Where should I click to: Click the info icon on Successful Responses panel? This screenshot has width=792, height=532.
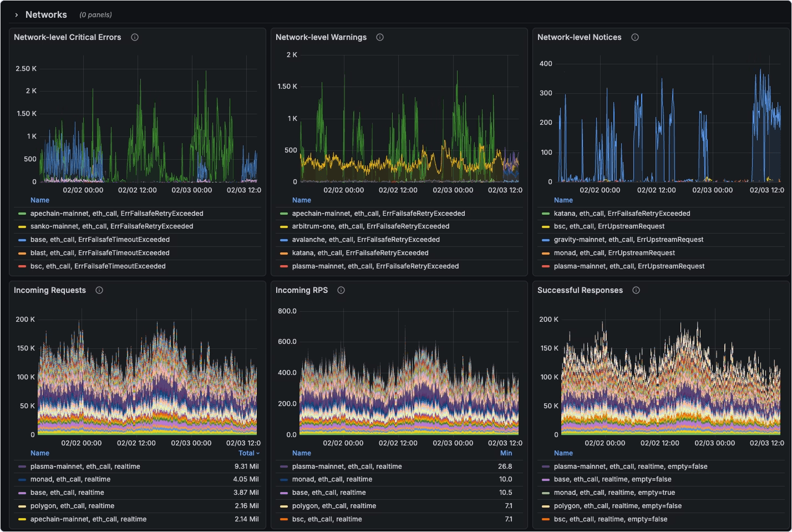[636, 290]
